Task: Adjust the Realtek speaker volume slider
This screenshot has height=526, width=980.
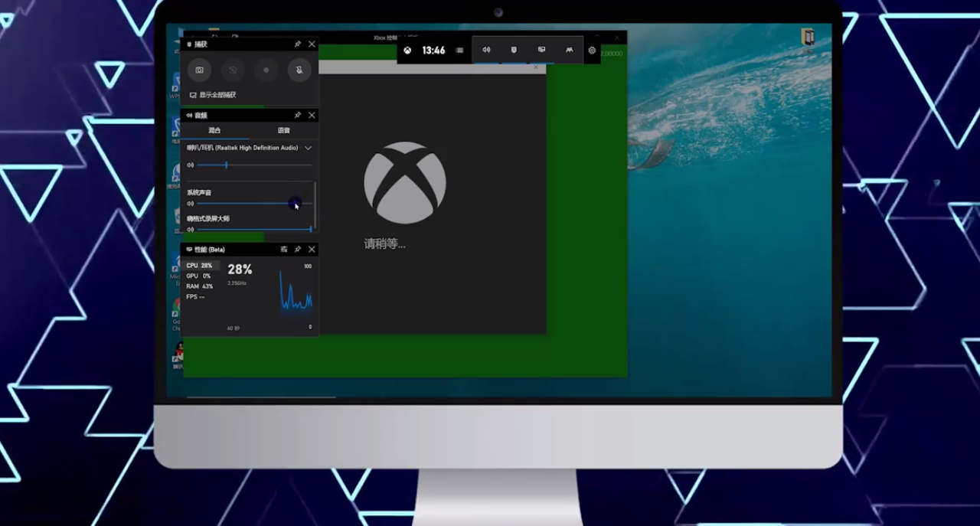Action: click(x=254, y=165)
